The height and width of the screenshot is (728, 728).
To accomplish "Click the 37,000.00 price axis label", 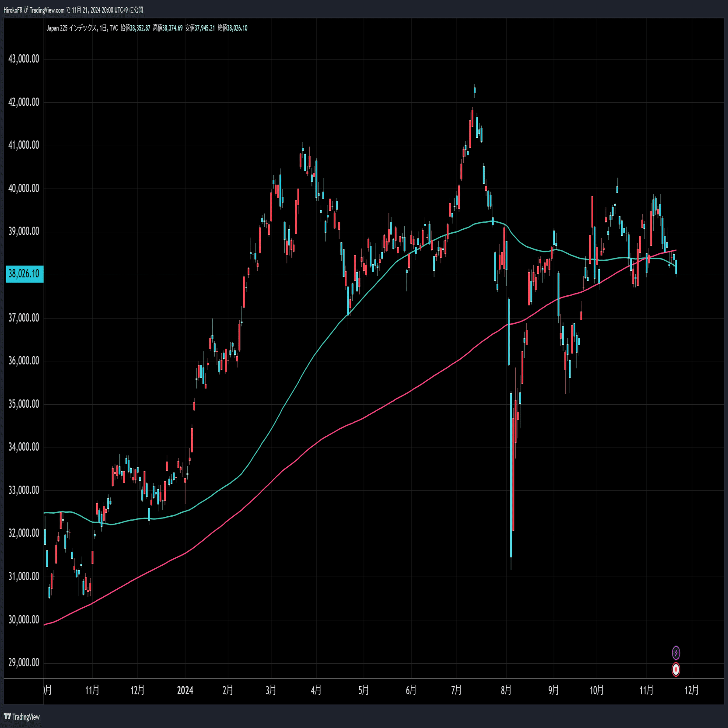I will [24, 318].
